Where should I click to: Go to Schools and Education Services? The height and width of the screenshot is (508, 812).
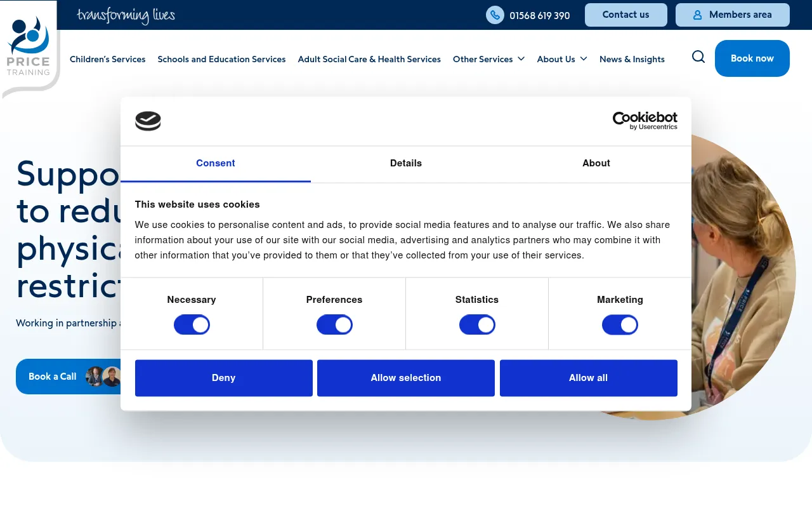point(221,59)
